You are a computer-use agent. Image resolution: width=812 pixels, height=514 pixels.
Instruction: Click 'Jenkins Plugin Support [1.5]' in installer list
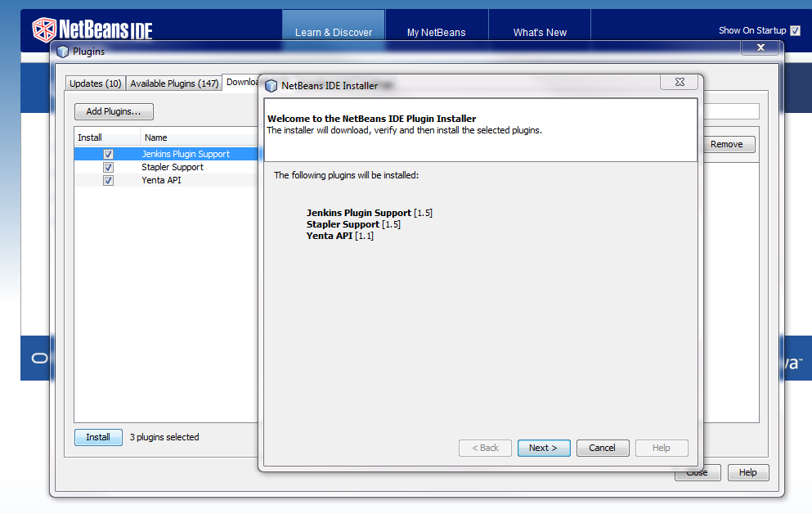(x=370, y=213)
